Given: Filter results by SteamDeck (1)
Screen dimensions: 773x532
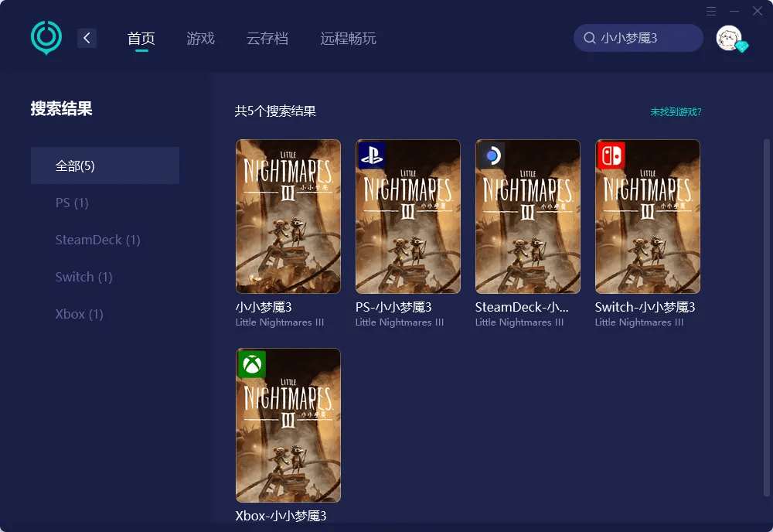Looking at the screenshot, I should tap(97, 240).
